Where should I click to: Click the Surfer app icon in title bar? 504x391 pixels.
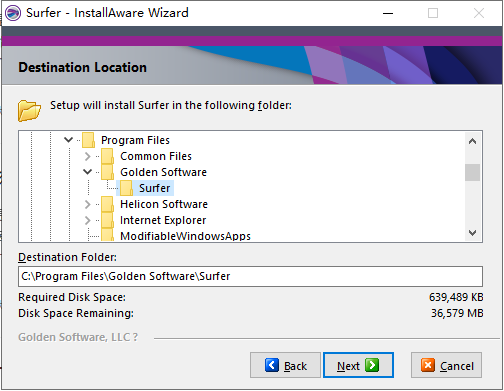click(13, 13)
